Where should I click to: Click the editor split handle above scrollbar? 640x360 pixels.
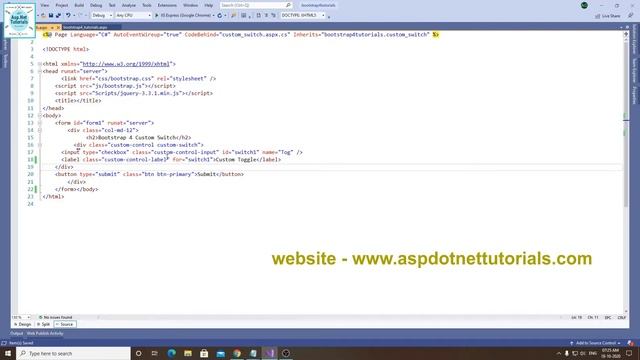[x=626, y=35]
